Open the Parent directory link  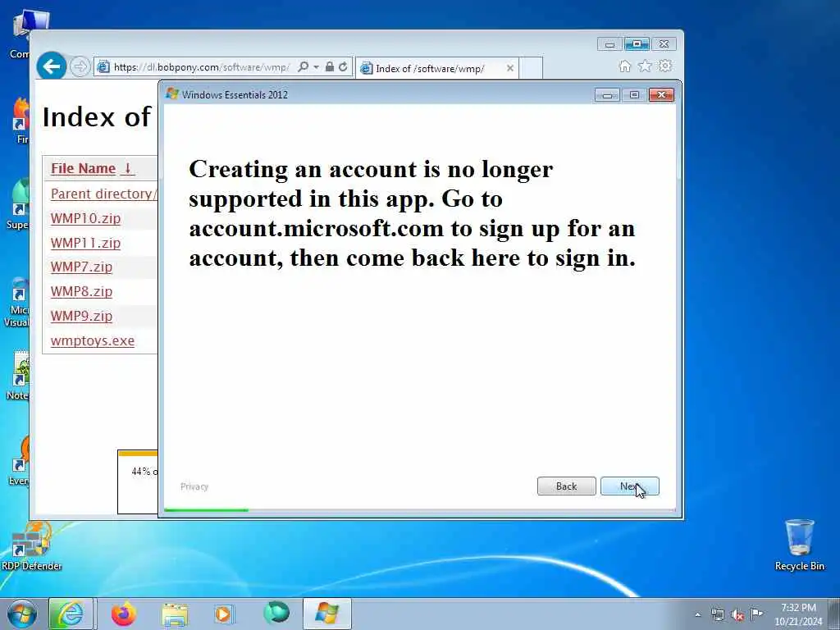tap(103, 194)
